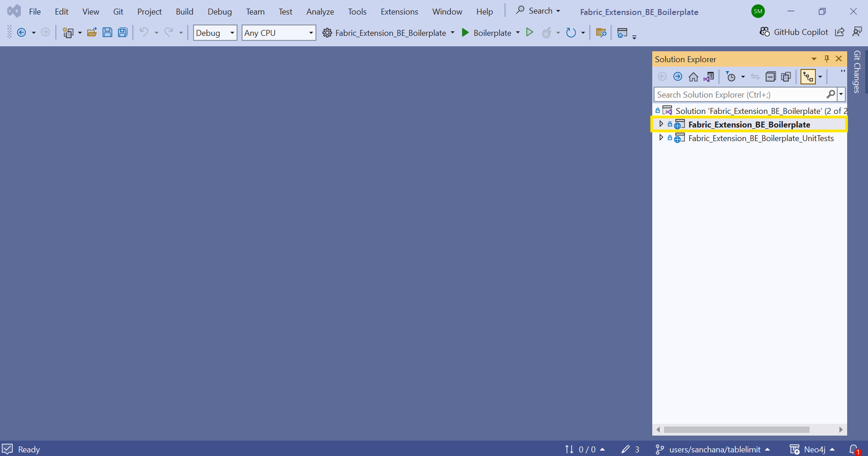Open Solution Explorer window position dropdown arrow
868x456 pixels.
tap(814, 59)
